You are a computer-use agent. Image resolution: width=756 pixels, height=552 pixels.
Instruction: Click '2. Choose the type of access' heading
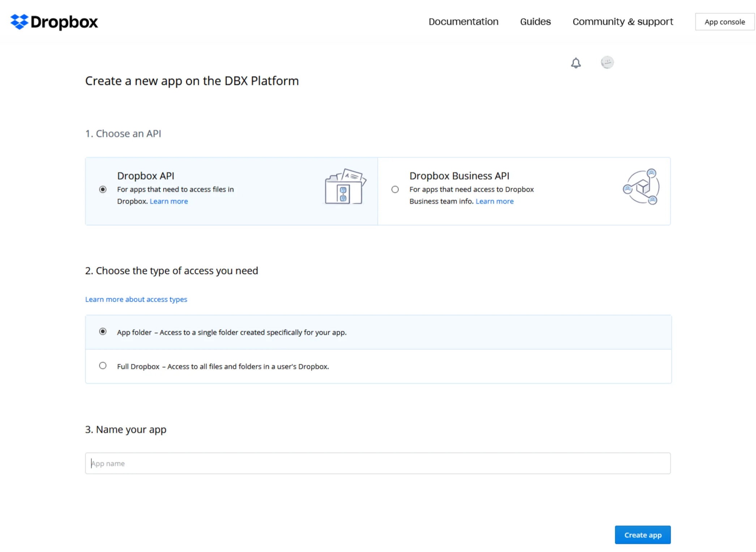pos(171,271)
